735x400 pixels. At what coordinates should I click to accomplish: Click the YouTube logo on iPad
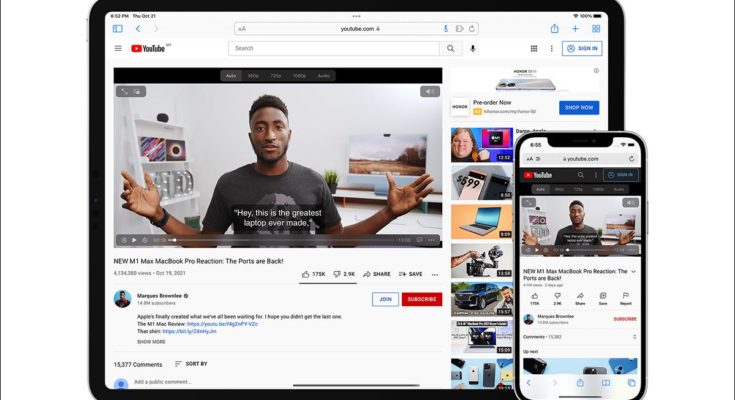pyautogui.click(x=149, y=48)
